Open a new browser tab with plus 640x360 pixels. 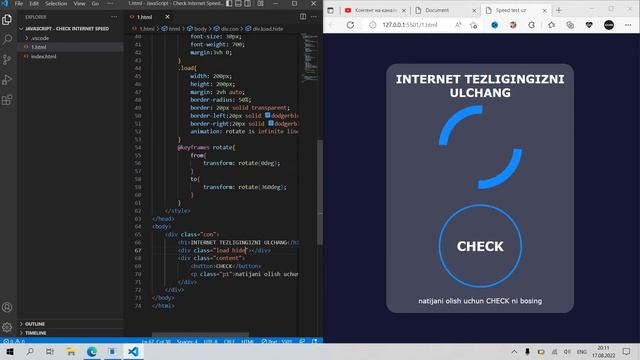coord(559,10)
